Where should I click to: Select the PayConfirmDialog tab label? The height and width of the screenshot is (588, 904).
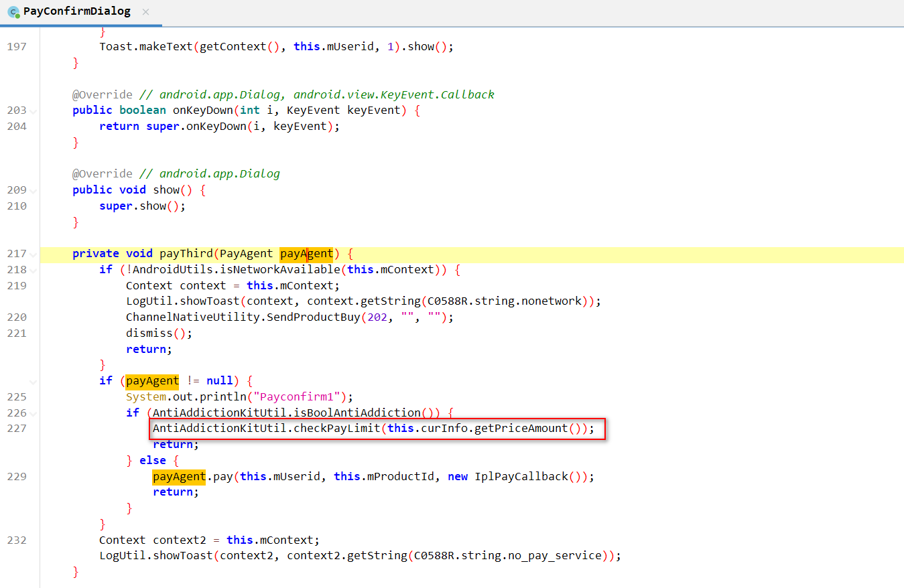(x=76, y=12)
